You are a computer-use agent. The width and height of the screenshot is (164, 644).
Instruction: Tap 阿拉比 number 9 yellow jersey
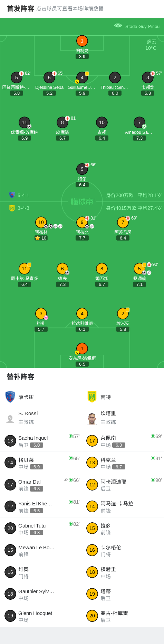pyautogui.click(x=82, y=222)
